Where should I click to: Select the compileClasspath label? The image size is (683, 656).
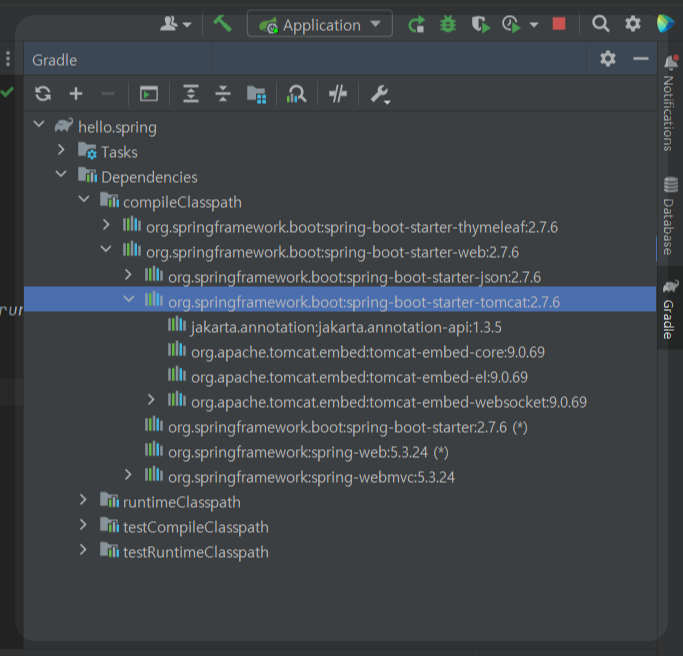click(182, 203)
